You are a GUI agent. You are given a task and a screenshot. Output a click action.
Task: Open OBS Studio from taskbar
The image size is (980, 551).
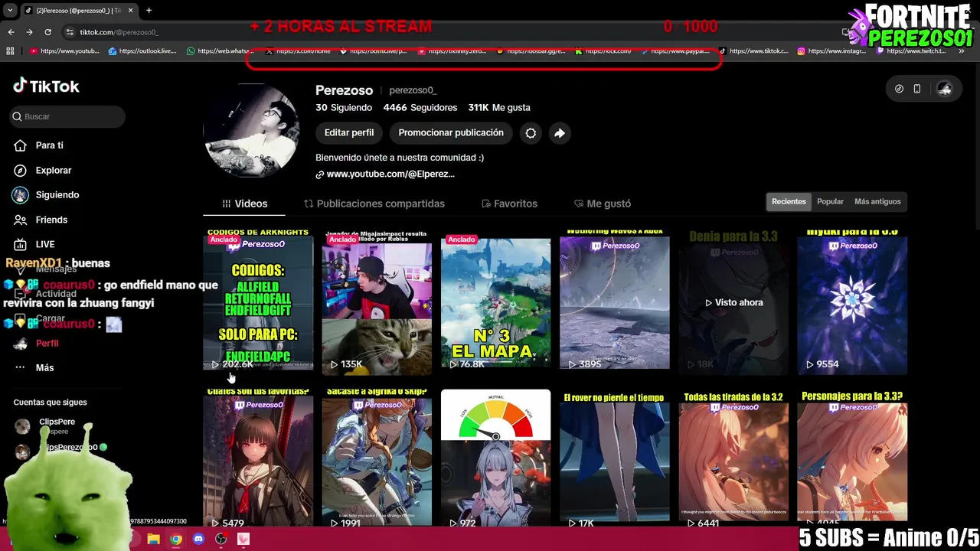point(221,539)
